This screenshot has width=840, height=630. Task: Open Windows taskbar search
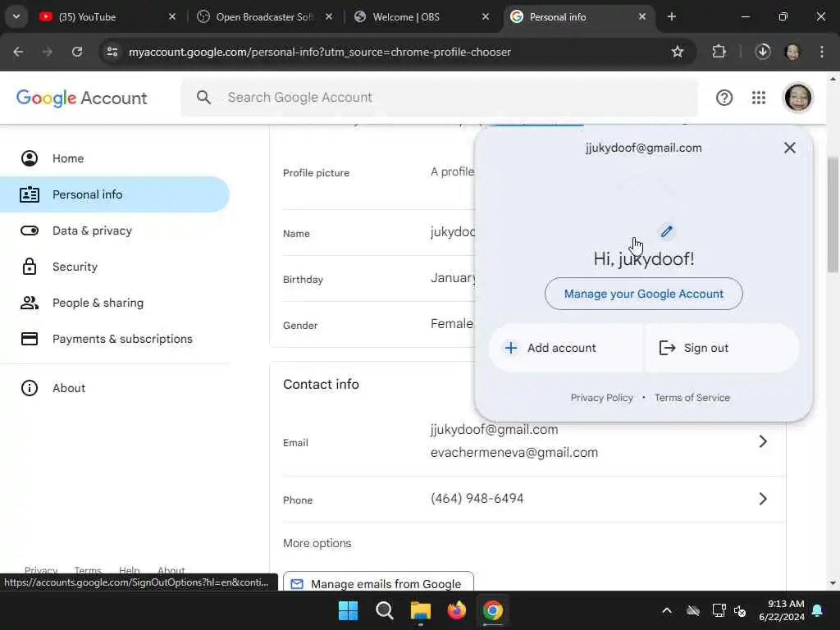tap(385, 610)
